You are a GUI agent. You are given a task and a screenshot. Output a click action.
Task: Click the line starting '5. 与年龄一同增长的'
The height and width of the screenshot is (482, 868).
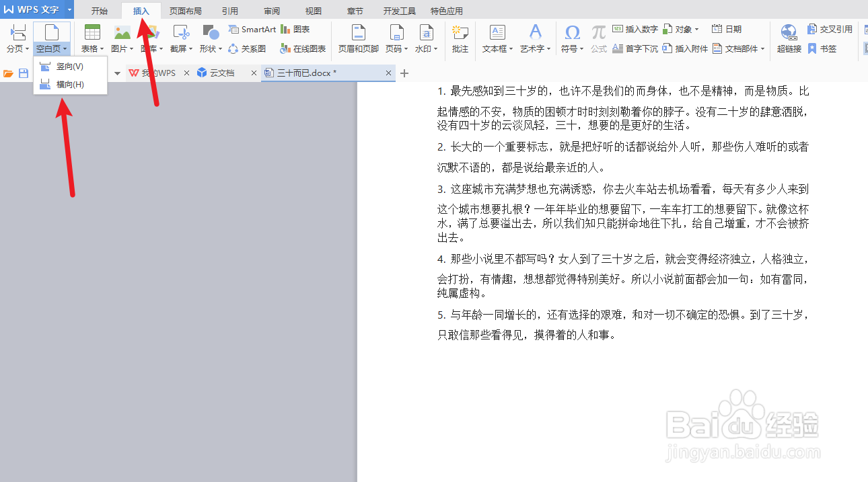pos(623,315)
